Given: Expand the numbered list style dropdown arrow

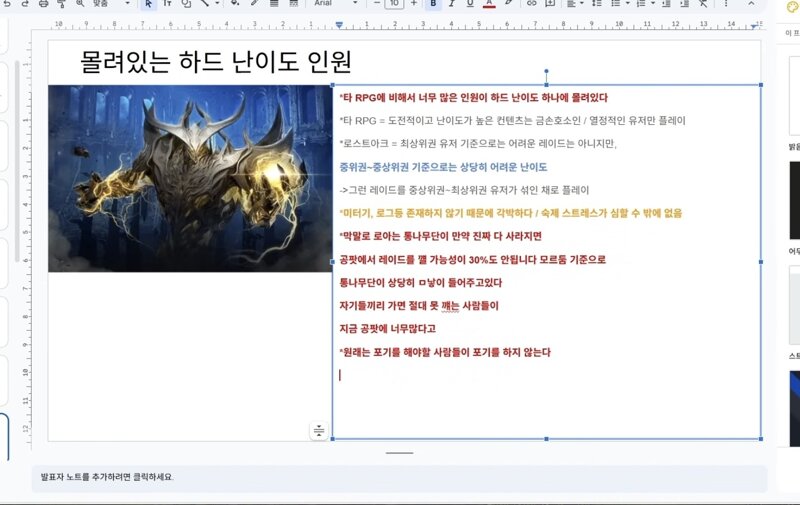Looking at the screenshot, I should click(x=653, y=4).
